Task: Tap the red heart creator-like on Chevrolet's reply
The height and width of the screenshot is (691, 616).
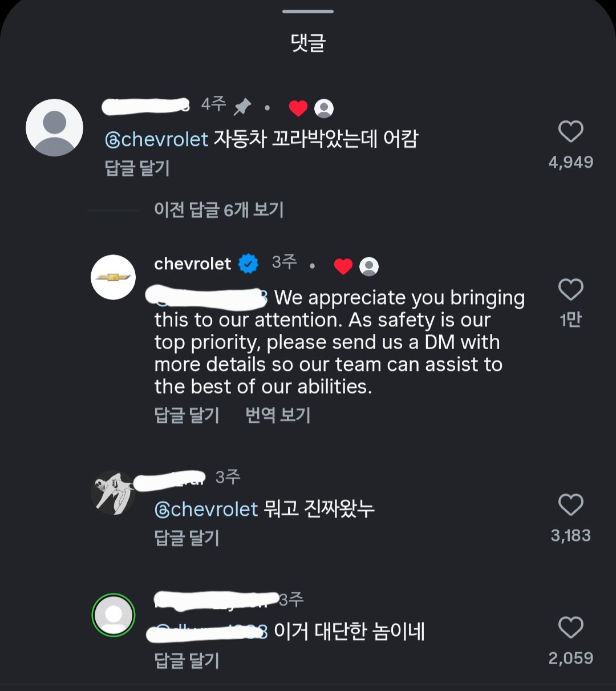Action: point(343,266)
